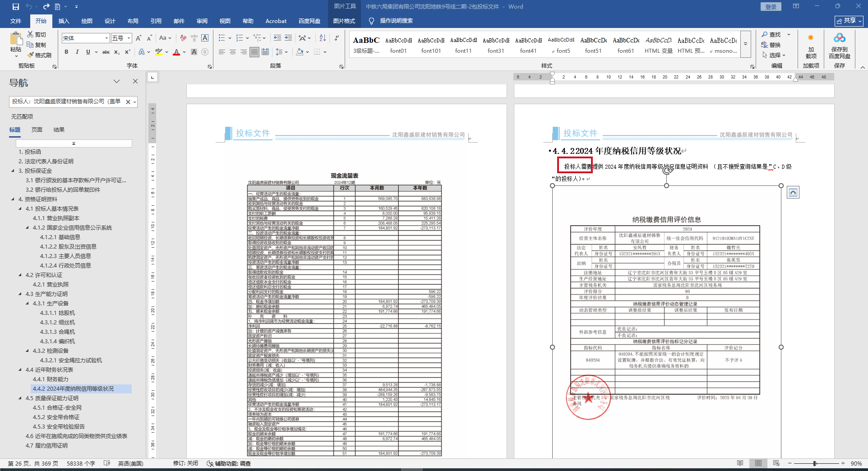Image resolution: width=868 pixels, height=471 pixels.
Task: Apply distributed alignment to the paragraph
Action: click(265, 52)
